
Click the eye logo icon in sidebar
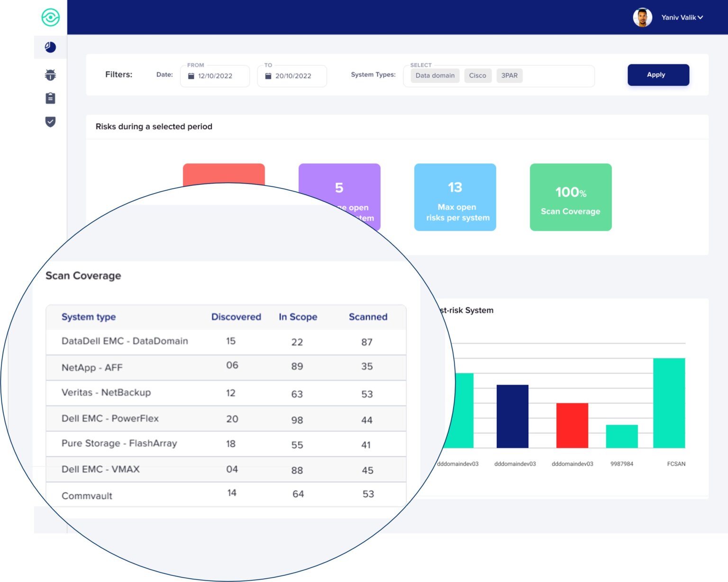tap(50, 18)
